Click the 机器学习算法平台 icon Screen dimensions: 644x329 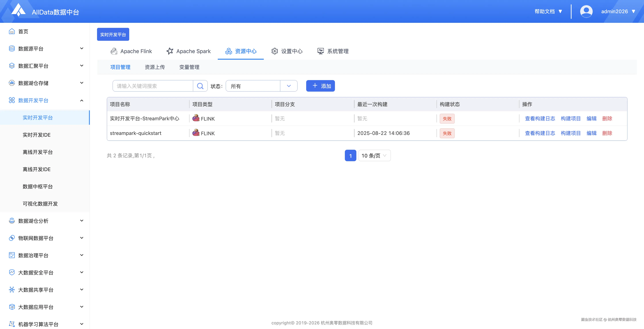coord(12,324)
